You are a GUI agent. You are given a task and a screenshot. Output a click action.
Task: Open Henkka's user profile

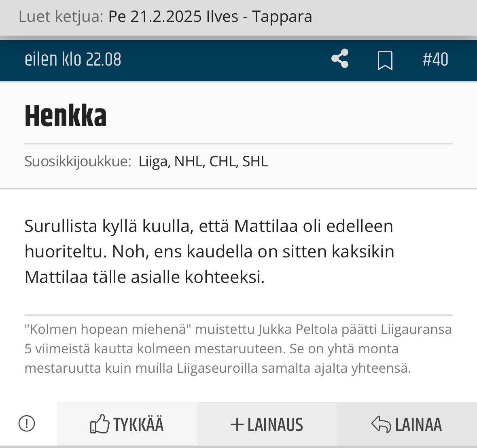[66, 116]
